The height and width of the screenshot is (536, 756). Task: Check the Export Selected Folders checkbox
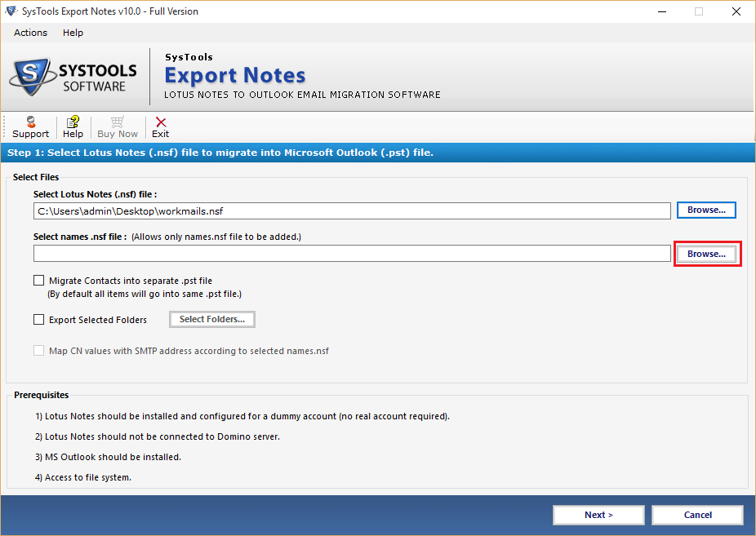pos(38,319)
